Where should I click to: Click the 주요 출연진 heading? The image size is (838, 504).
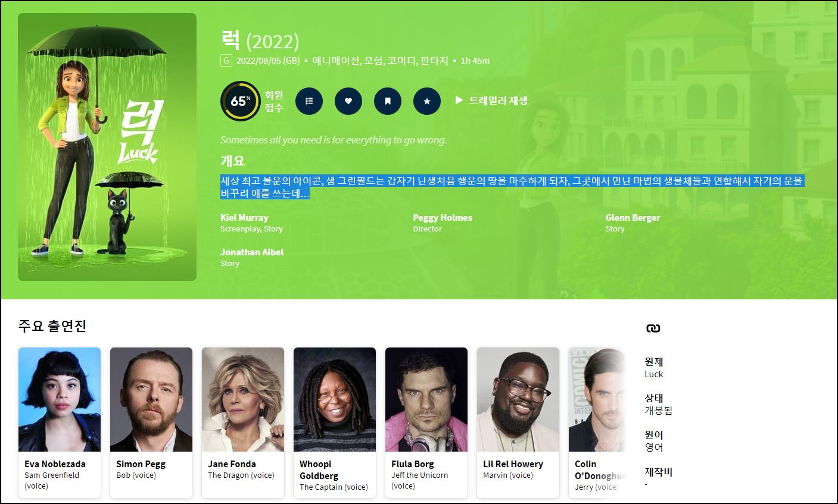(52, 326)
